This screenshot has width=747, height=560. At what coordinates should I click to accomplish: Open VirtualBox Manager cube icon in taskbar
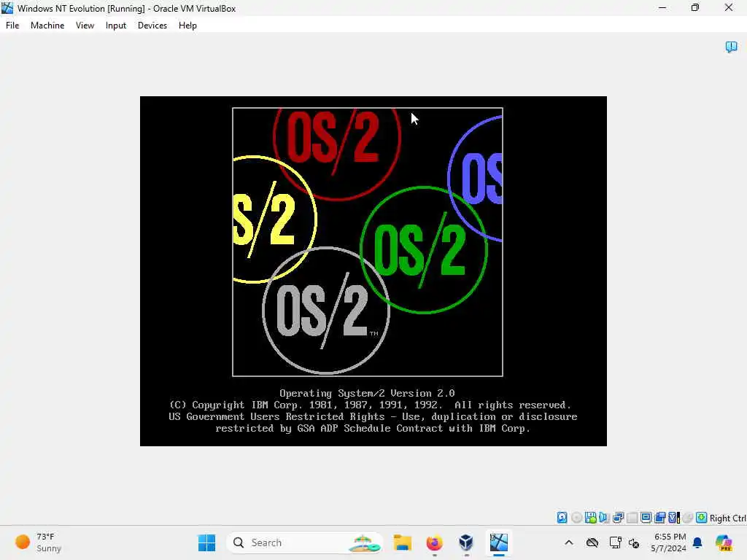(x=466, y=542)
